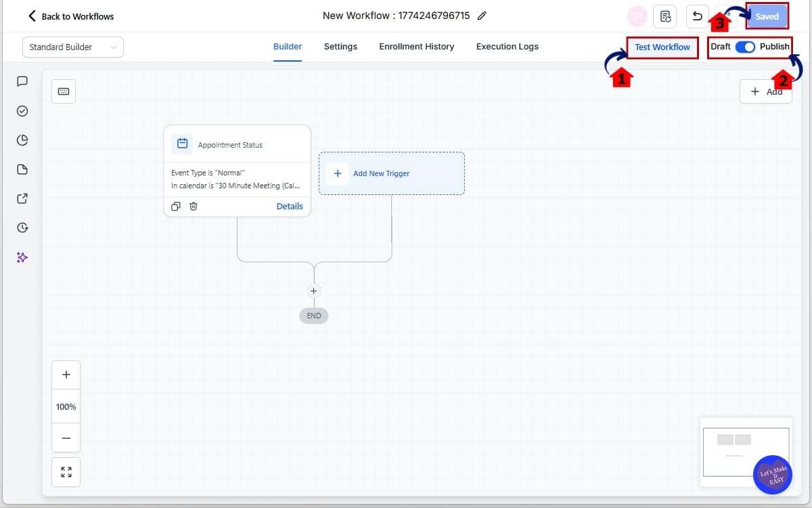Open the pie chart stats sidebar icon

click(x=22, y=140)
